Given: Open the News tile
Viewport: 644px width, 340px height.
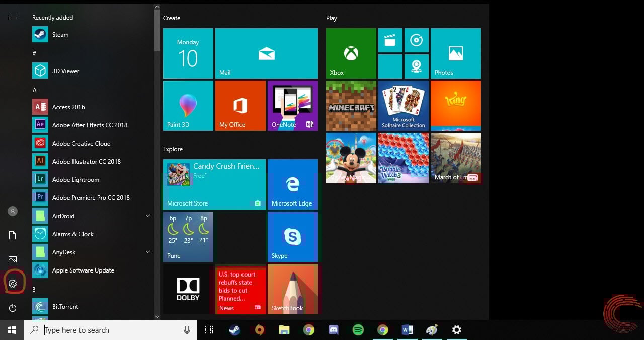Looking at the screenshot, I should (240, 289).
